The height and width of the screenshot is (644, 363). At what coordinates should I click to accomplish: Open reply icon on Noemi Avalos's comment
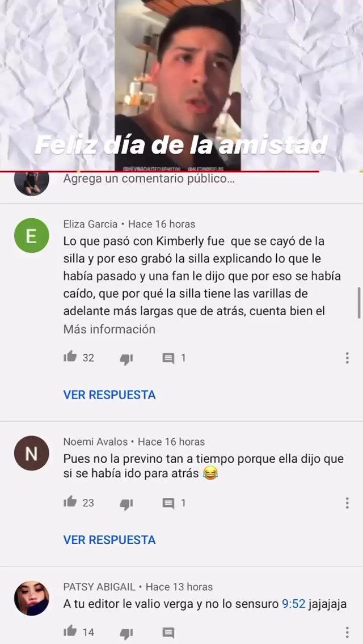coord(168,503)
